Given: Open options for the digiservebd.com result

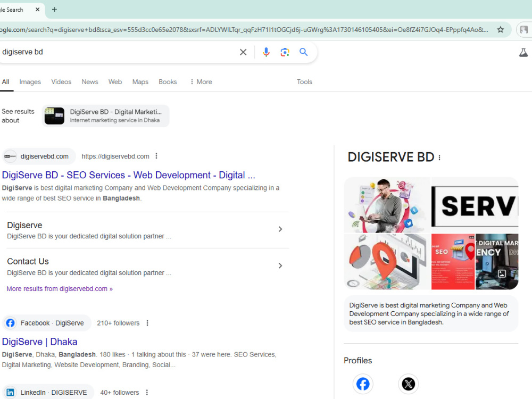Looking at the screenshot, I should pos(156,156).
